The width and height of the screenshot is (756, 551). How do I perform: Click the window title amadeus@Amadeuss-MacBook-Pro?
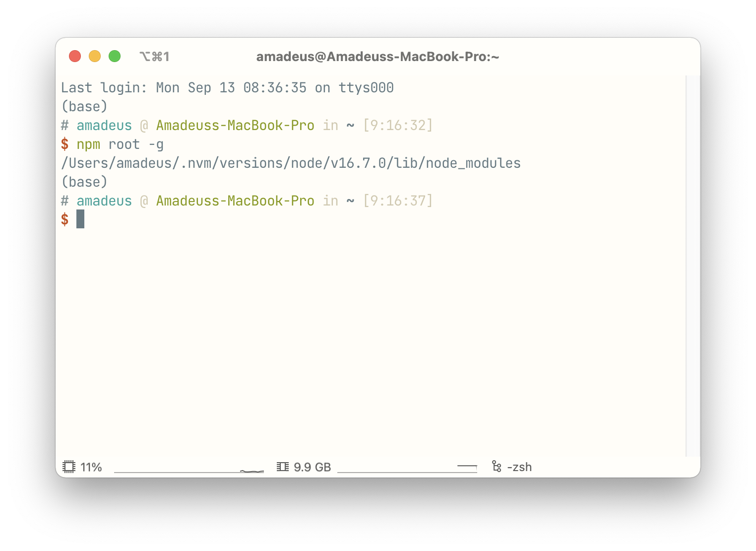378,57
